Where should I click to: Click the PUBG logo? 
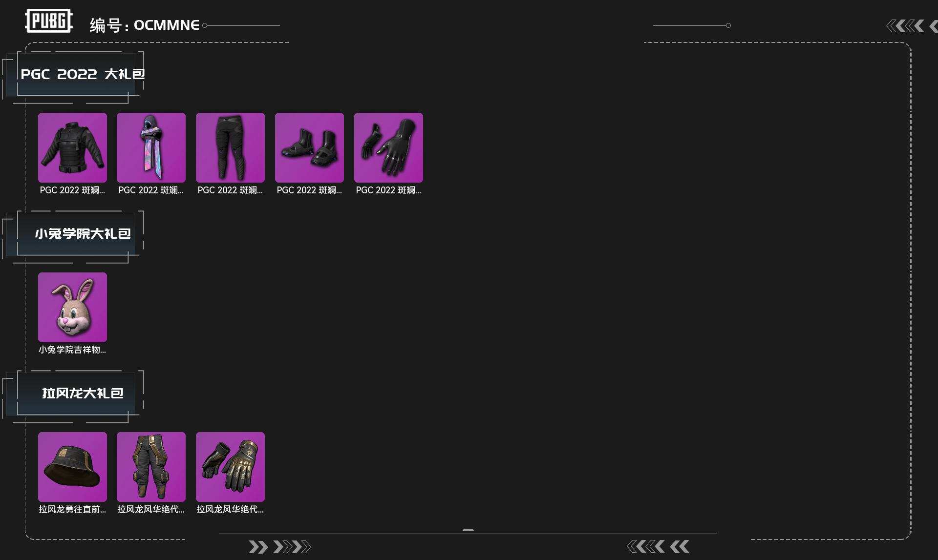click(x=49, y=21)
